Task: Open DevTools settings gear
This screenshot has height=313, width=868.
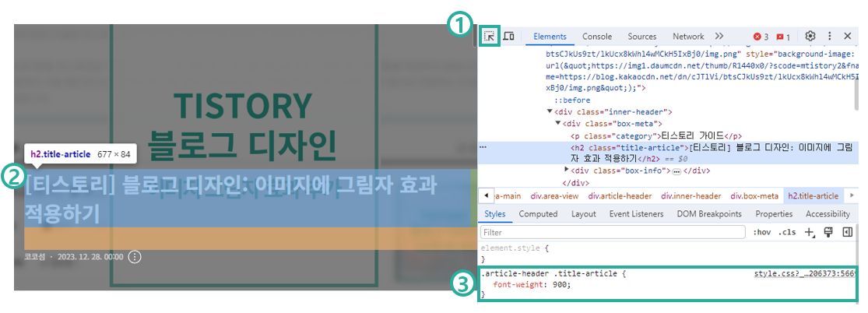Action: 810,36
